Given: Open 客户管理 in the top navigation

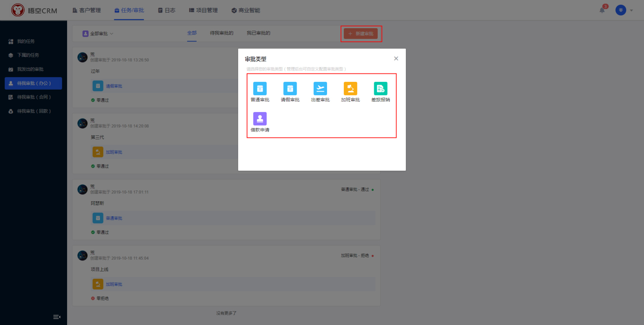Looking at the screenshot, I should (x=87, y=10).
